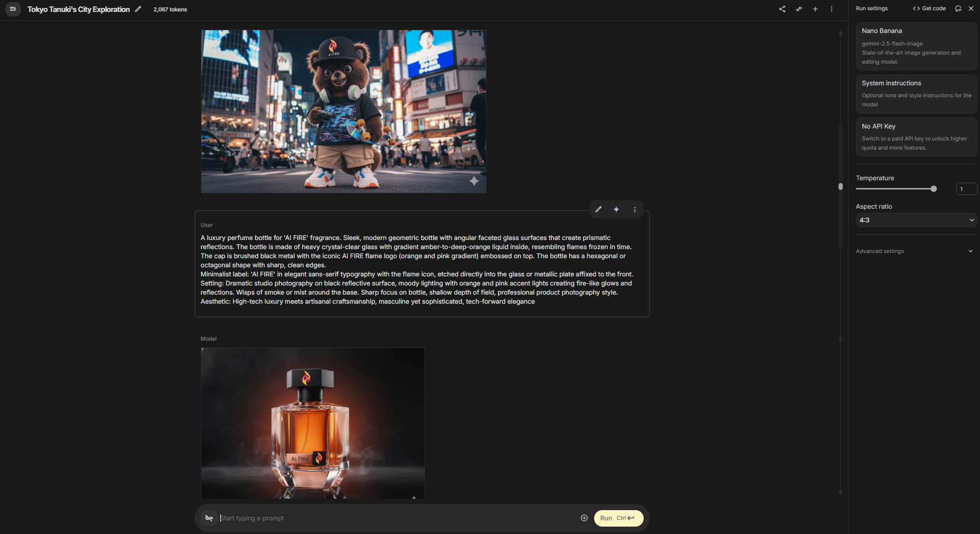Add media with the circled plus icon
This screenshot has width=980, height=534.
point(584,518)
